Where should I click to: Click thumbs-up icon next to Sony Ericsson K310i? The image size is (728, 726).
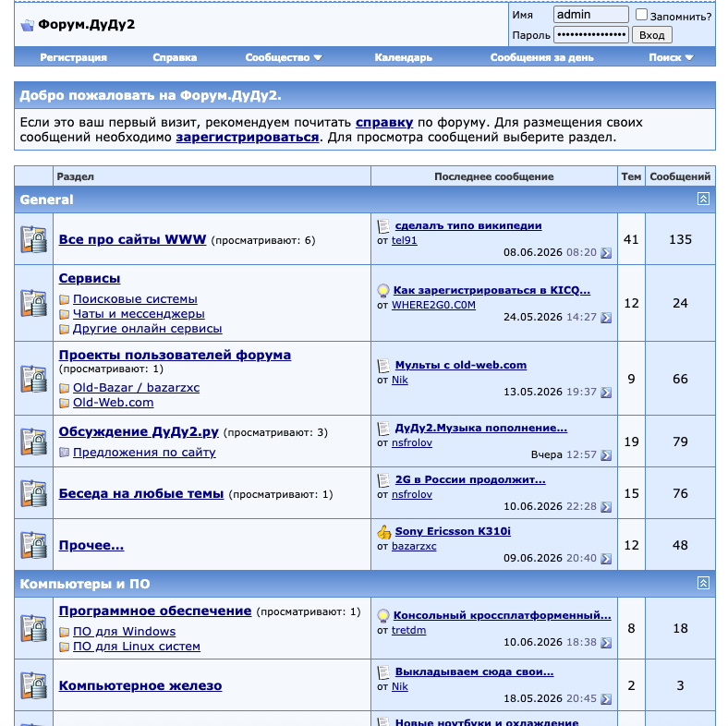(x=384, y=532)
